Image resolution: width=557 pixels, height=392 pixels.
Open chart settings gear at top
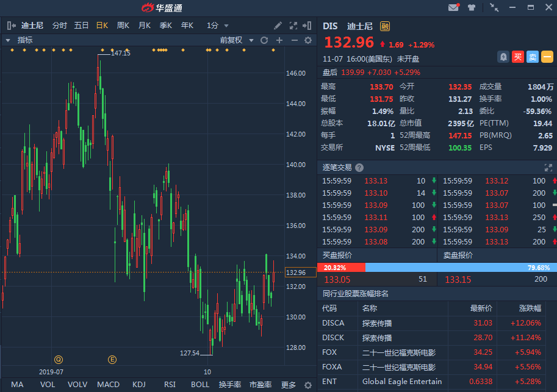(x=308, y=40)
